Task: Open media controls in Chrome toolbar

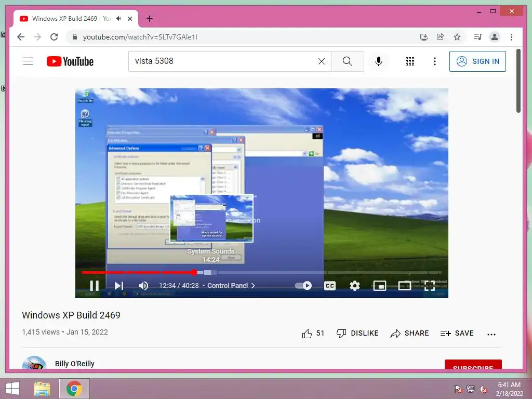Action: (x=478, y=37)
